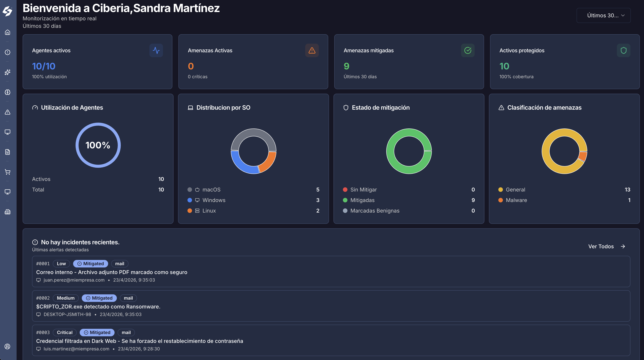The height and width of the screenshot is (360, 644).
Task: Open the reports document icon in the sidebar
Action: coord(8,152)
